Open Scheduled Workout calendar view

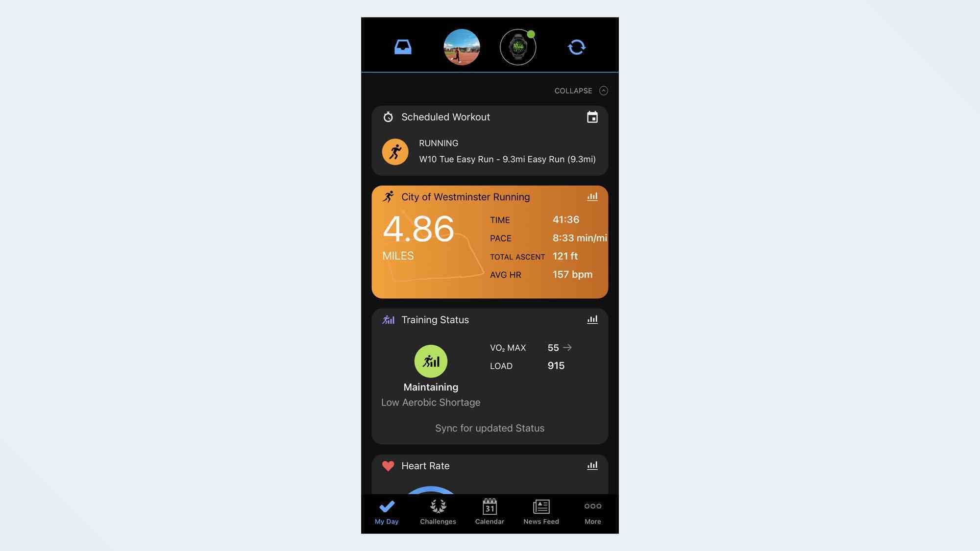pyautogui.click(x=591, y=118)
